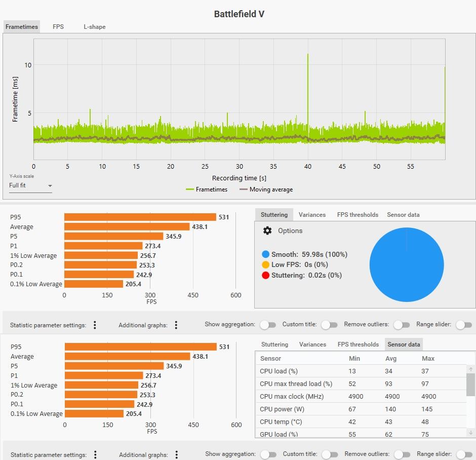Select the CPU max clock (MHz) row

pos(361,397)
